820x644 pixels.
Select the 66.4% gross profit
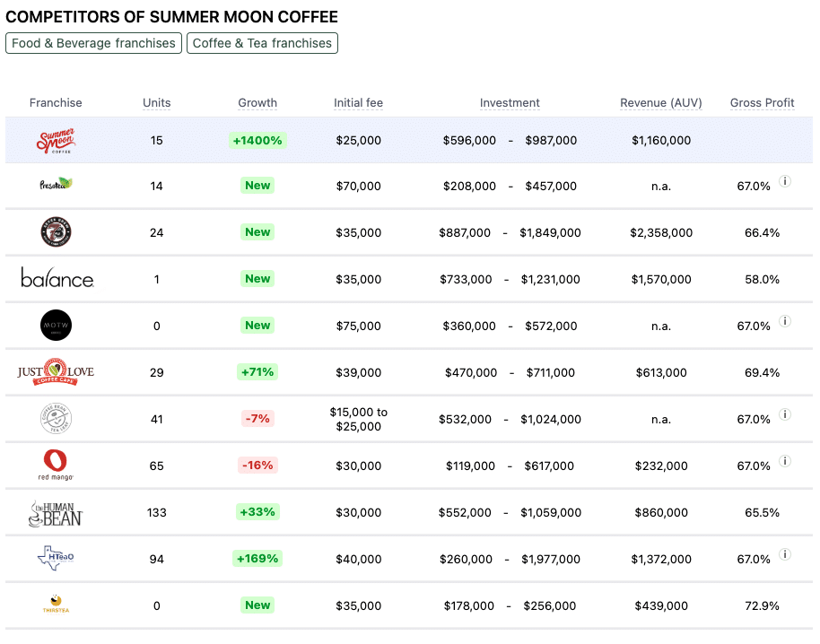pos(762,232)
